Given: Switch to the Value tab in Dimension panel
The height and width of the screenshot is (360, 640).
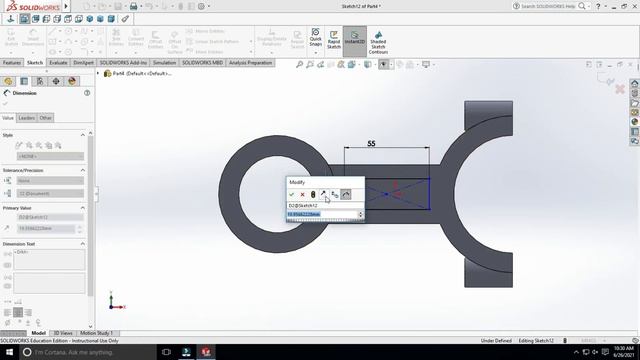Looking at the screenshot, I should [x=8, y=118].
